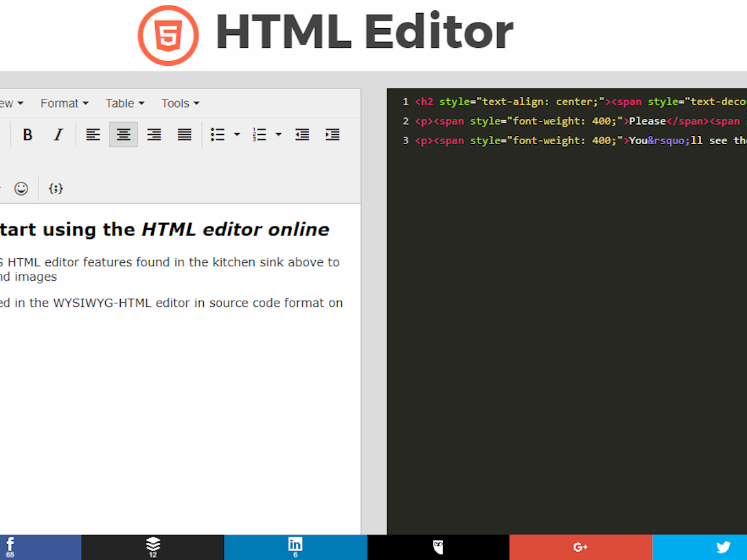Toggle right text alignment
Image resolution: width=747 pixels, height=560 pixels.
pyautogui.click(x=154, y=135)
